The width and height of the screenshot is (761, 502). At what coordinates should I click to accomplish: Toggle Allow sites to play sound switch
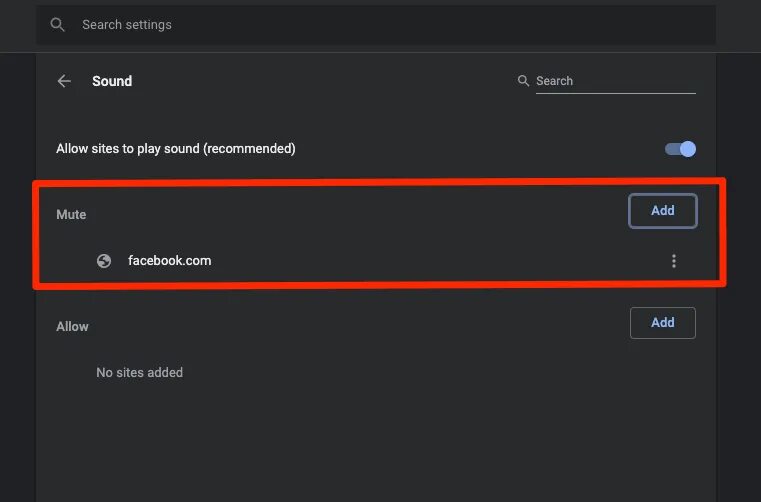680,149
